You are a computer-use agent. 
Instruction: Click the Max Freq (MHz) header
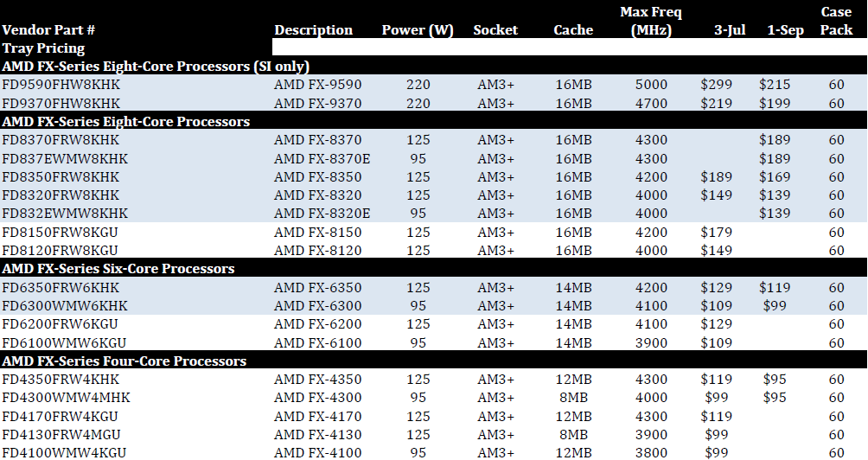[x=651, y=21]
